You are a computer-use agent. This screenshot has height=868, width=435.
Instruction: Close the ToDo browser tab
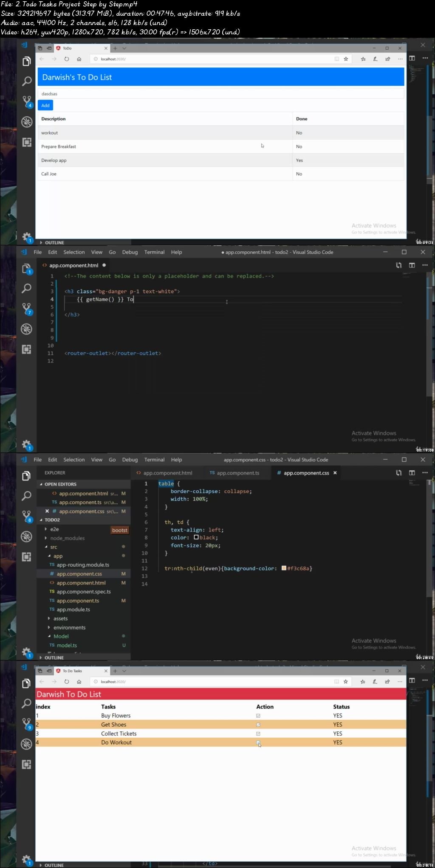[x=106, y=48]
